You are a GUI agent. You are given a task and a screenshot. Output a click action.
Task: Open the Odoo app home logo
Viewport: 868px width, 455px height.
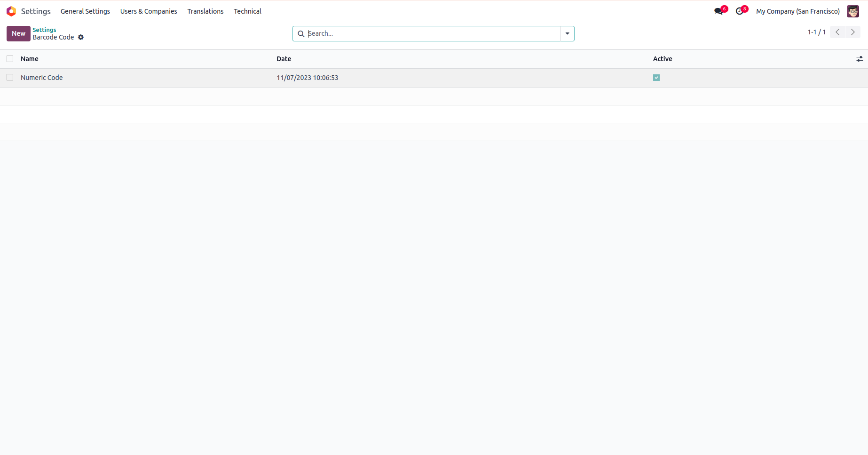[11, 11]
